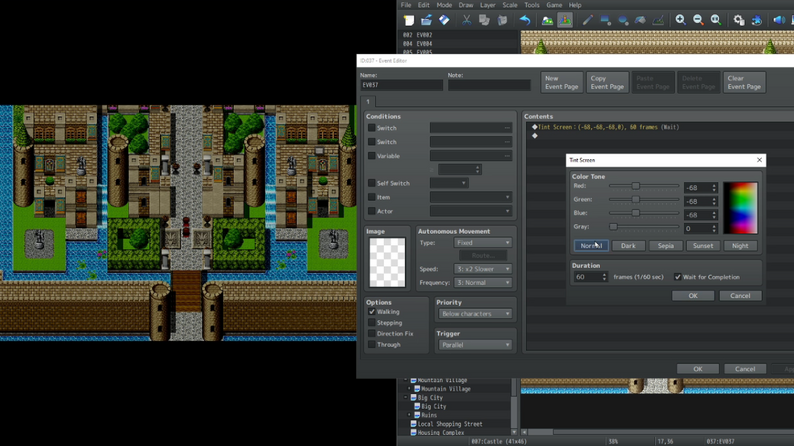Click the Red tone slider handle
The image size is (794, 446).
coord(636,186)
